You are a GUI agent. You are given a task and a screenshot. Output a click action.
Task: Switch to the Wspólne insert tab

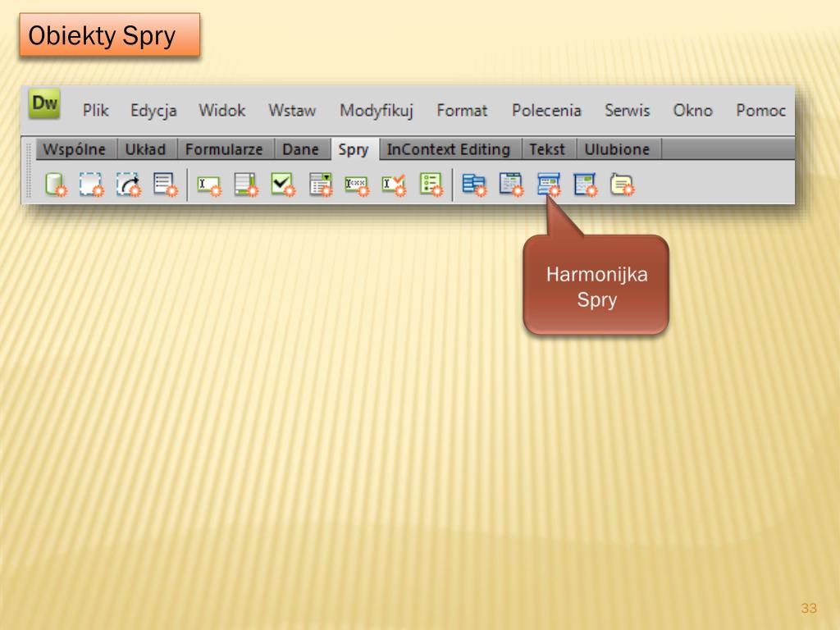(x=75, y=149)
